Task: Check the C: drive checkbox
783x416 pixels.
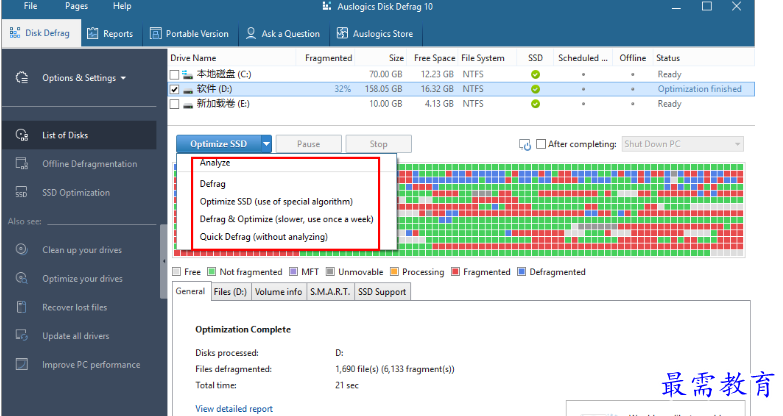Action: [x=174, y=75]
